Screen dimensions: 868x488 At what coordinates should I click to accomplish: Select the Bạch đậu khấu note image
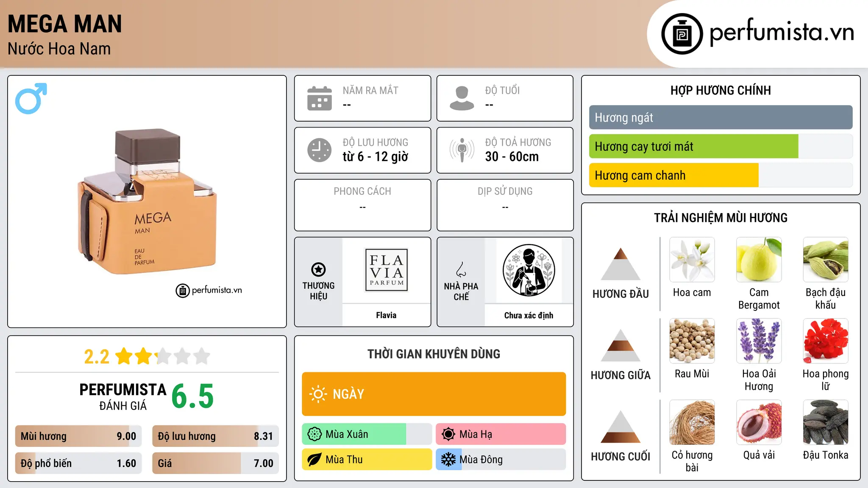click(826, 260)
